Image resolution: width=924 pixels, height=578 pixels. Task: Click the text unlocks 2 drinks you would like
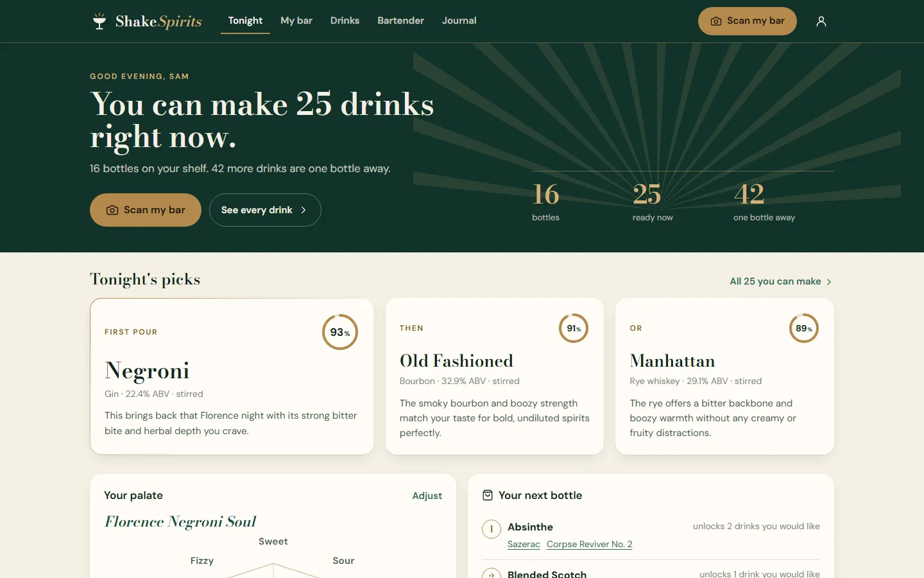757,526
